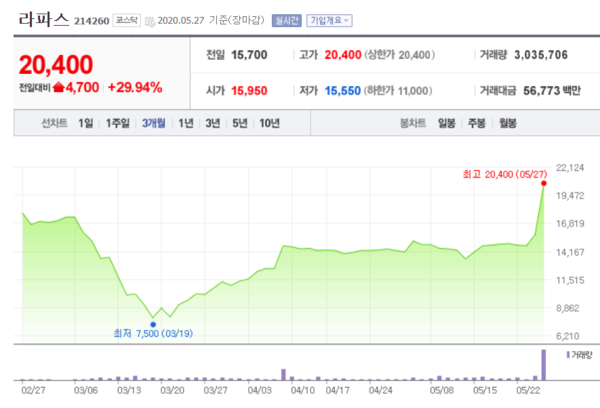Click the 최고 20,400 (05/27) label
Image resolution: width=600 pixels, height=408 pixels.
point(505,175)
